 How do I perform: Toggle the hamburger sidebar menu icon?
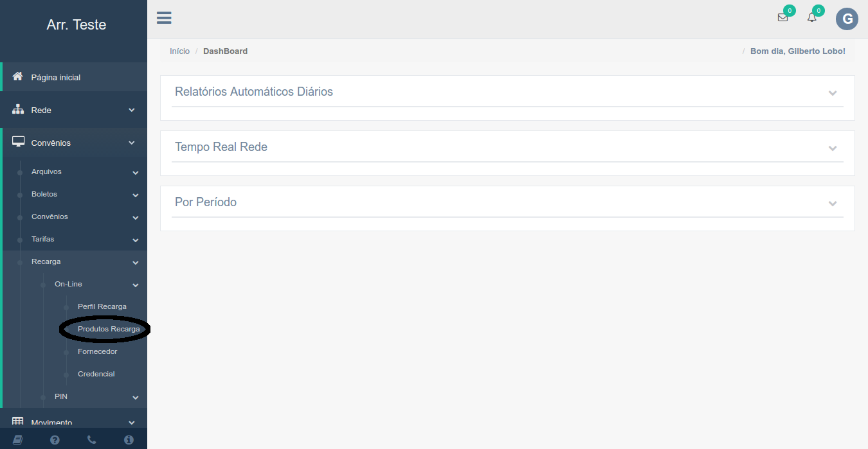[164, 18]
